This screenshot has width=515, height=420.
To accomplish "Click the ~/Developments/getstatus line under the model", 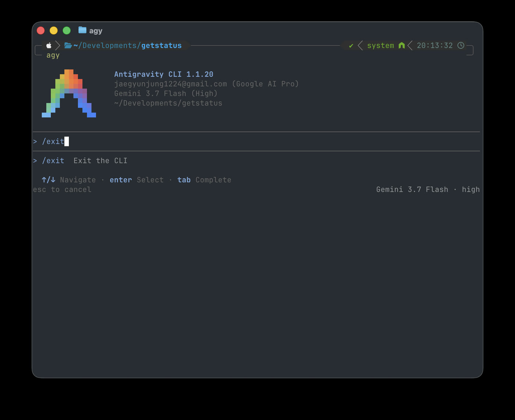I will point(168,103).
